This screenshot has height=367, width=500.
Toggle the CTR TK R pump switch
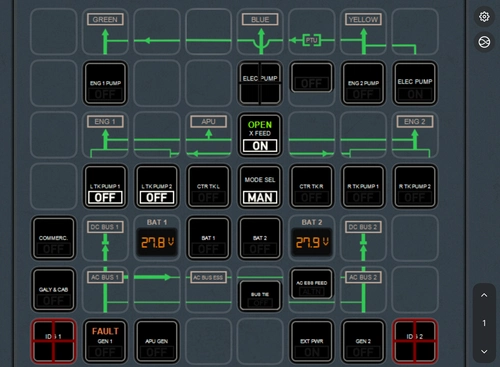tap(312, 187)
